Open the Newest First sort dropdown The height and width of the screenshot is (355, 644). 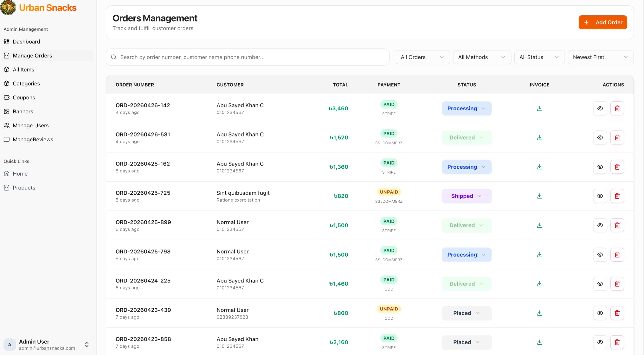(x=601, y=57)
